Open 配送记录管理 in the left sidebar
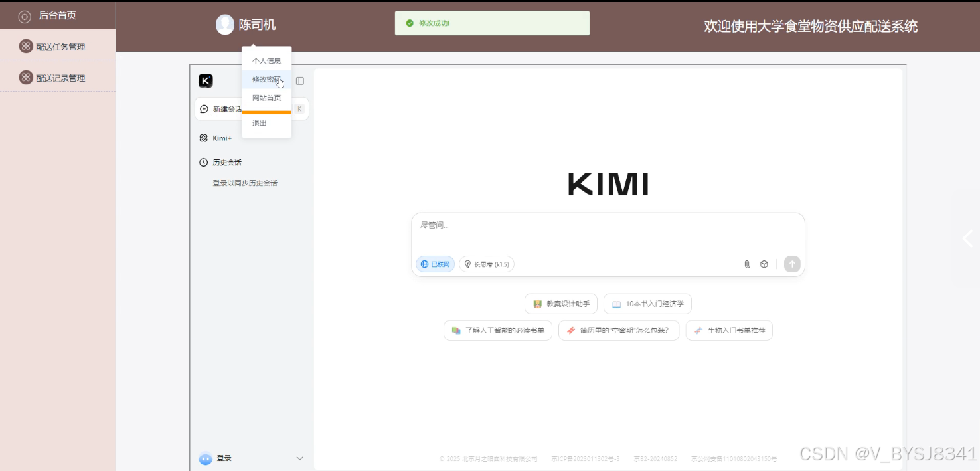980x471 pixels. pyautogui.click(x=58, y=77)
